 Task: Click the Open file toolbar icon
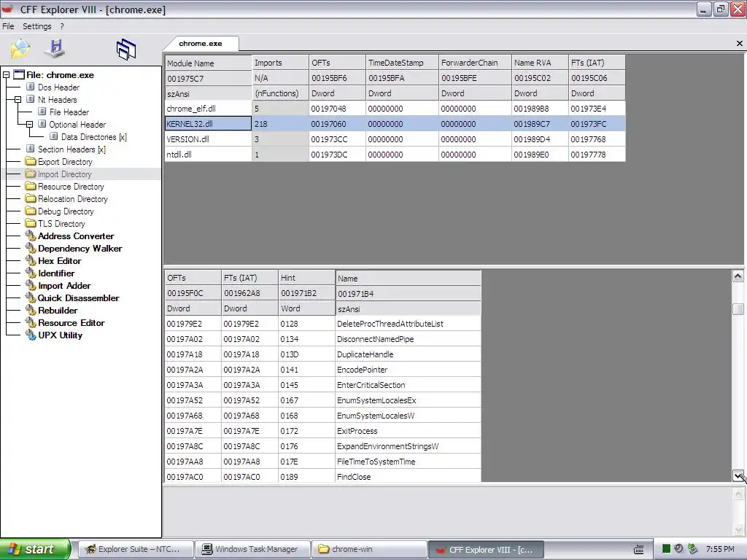(x=20, y=48)
